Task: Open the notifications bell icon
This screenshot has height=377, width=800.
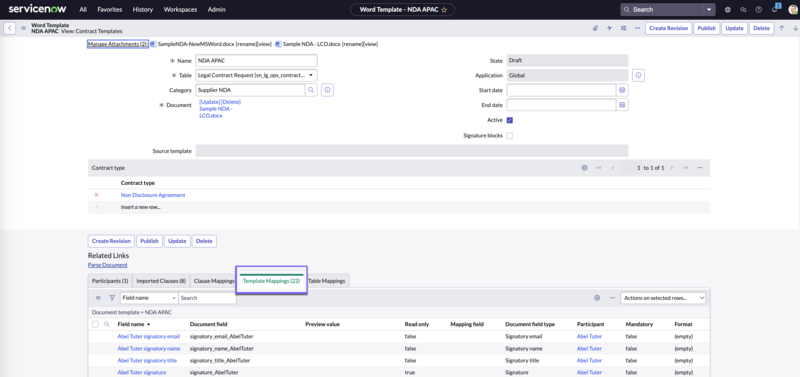Action: point(774,9)
